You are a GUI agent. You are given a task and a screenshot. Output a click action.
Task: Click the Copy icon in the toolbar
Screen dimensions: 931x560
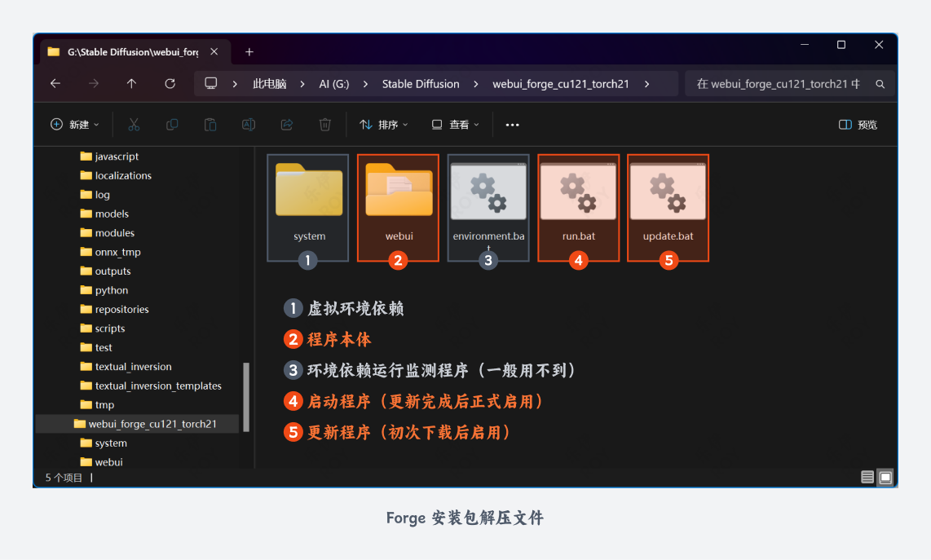point(171,124)
